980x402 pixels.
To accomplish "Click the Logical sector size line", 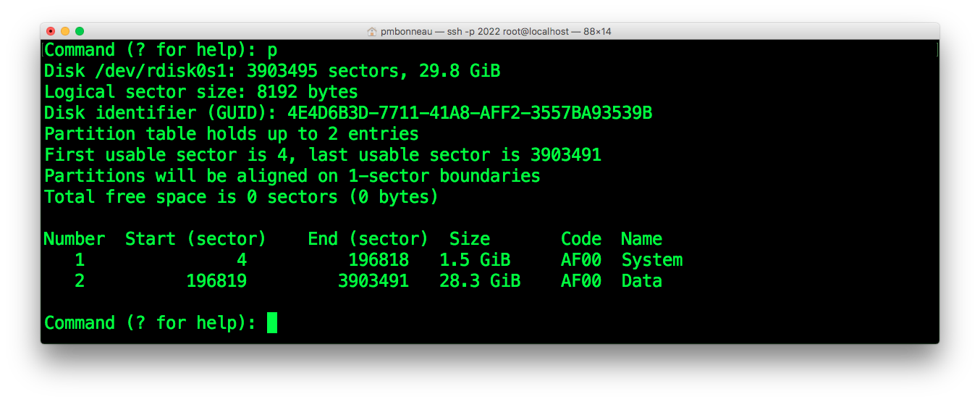I will click(200, 92).
